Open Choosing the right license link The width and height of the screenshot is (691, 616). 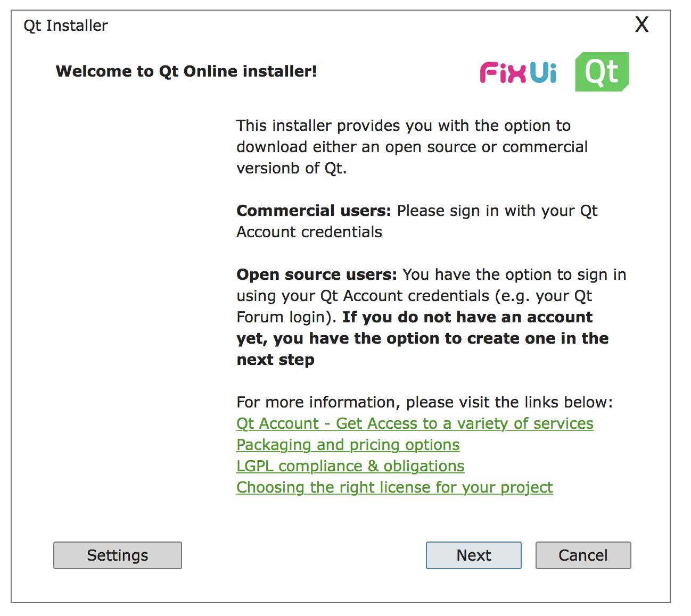click(x=394, y=487)
